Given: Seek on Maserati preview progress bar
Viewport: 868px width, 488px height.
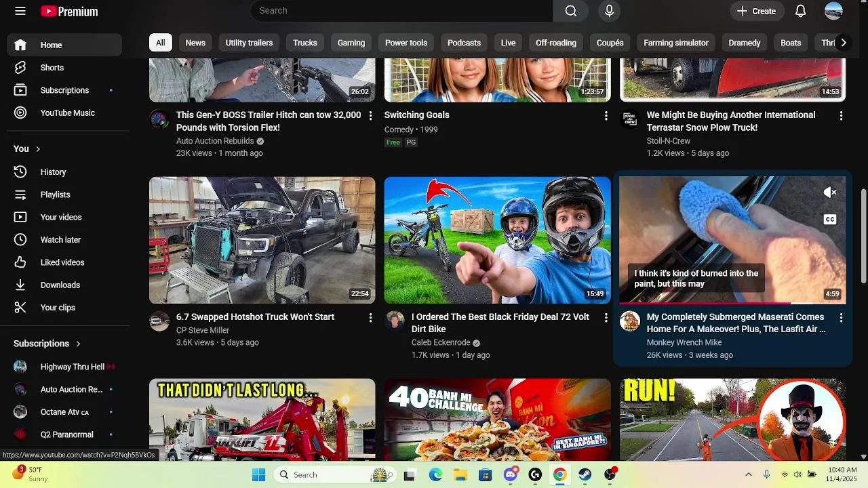Looking at the screenshot, I should (732, 302).
